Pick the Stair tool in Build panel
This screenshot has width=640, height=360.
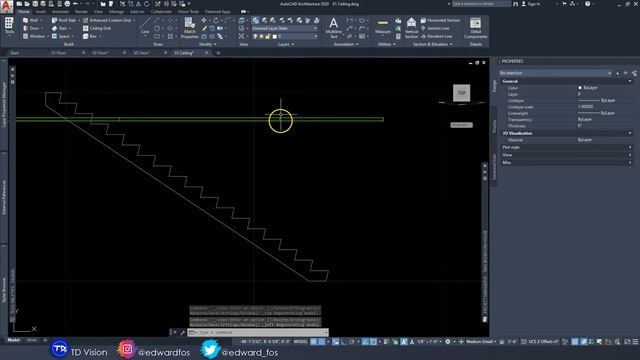click(60, 28)
